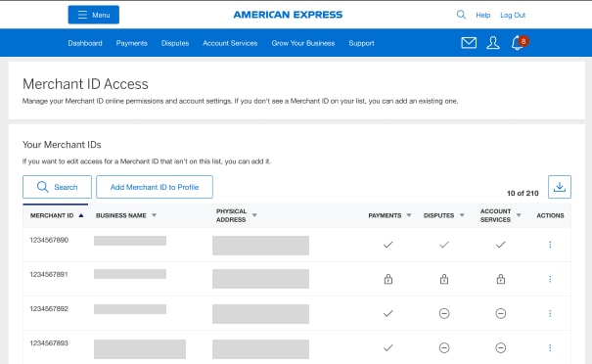Viewport: 592px width, 364px height.
Task: Open the Help link
Action: [x=482, y=15]
